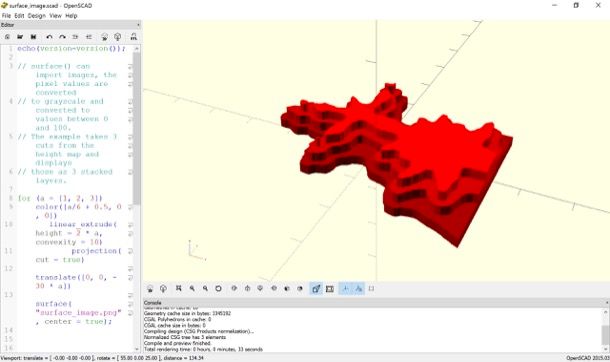Undo the last edit using the toolbar arrow
Viewport: 610px width, 362px height.
(x=49, y=37)
